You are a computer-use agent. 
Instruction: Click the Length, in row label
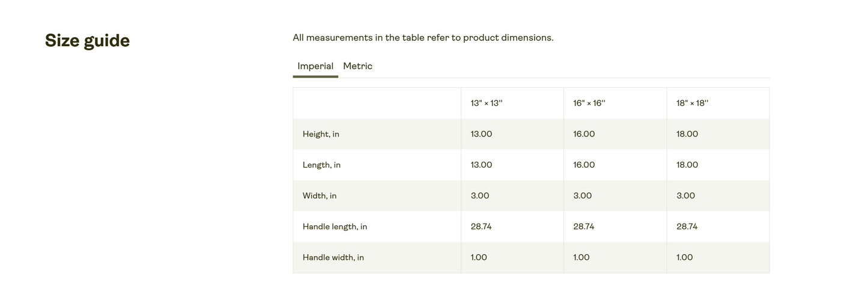321,165
